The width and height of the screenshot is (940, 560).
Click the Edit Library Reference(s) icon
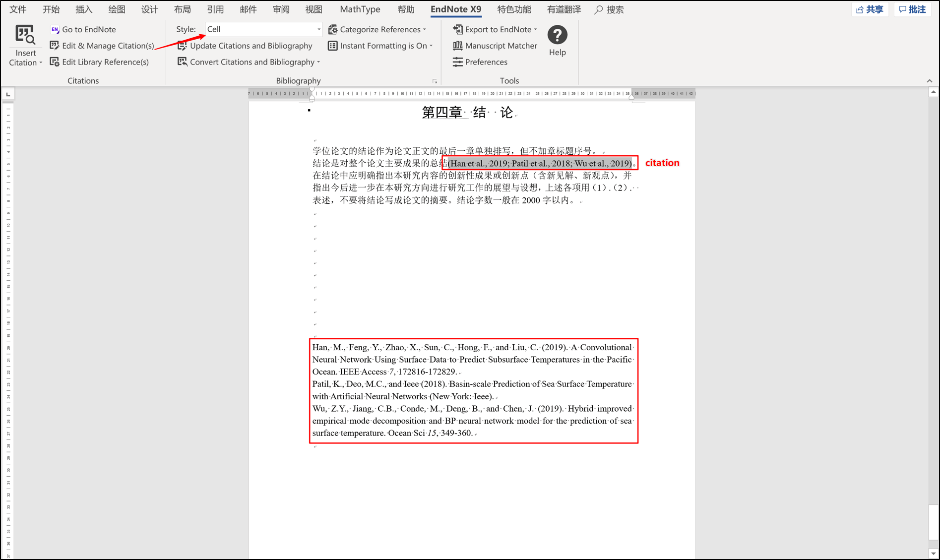55,62
